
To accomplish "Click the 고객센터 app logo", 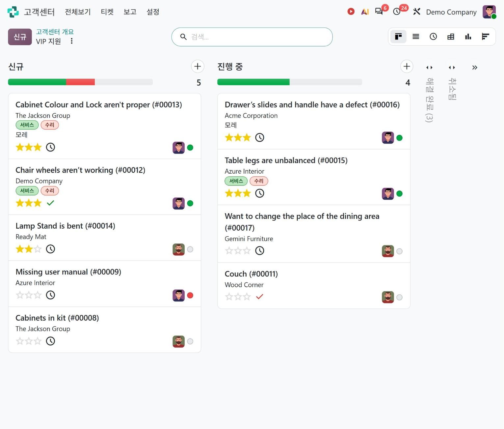I will (13, 12).
